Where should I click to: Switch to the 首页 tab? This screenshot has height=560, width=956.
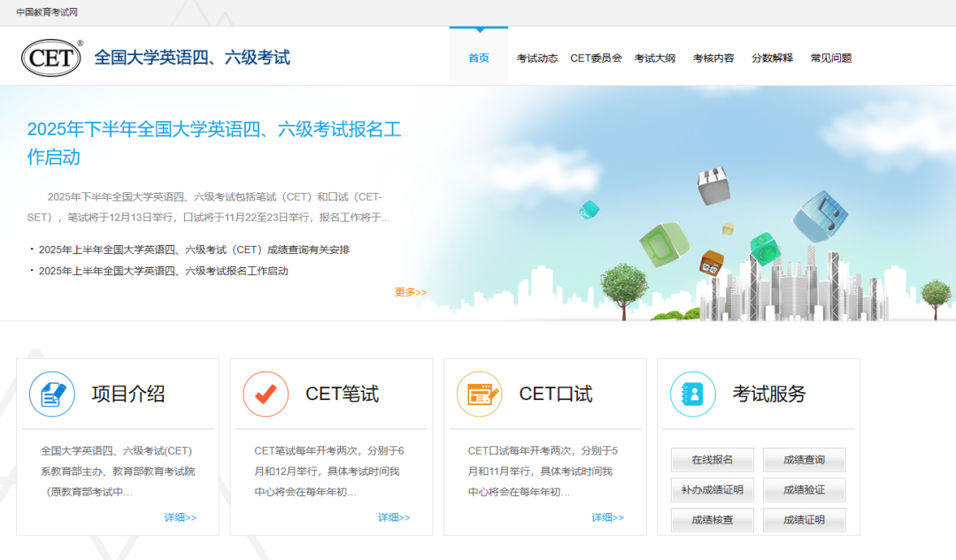click(x=479, y=58)
